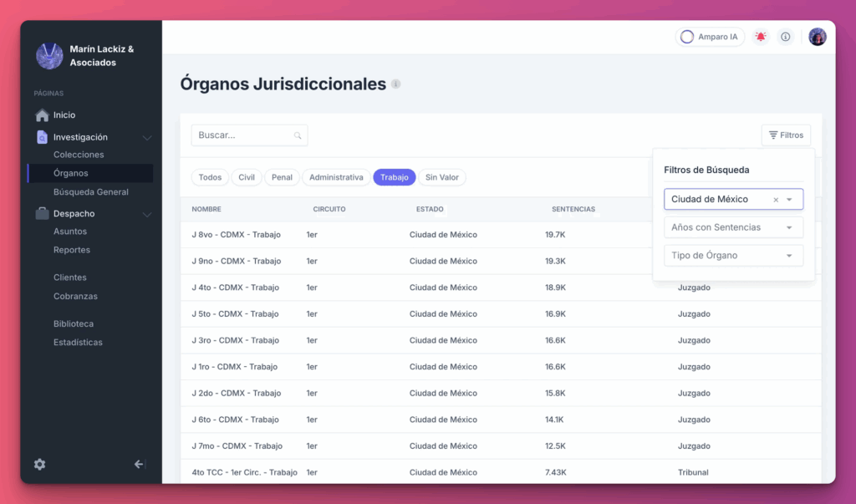856x504 pixels.
Task: Click the info icon in the top bar
Action: pos(784,36)
